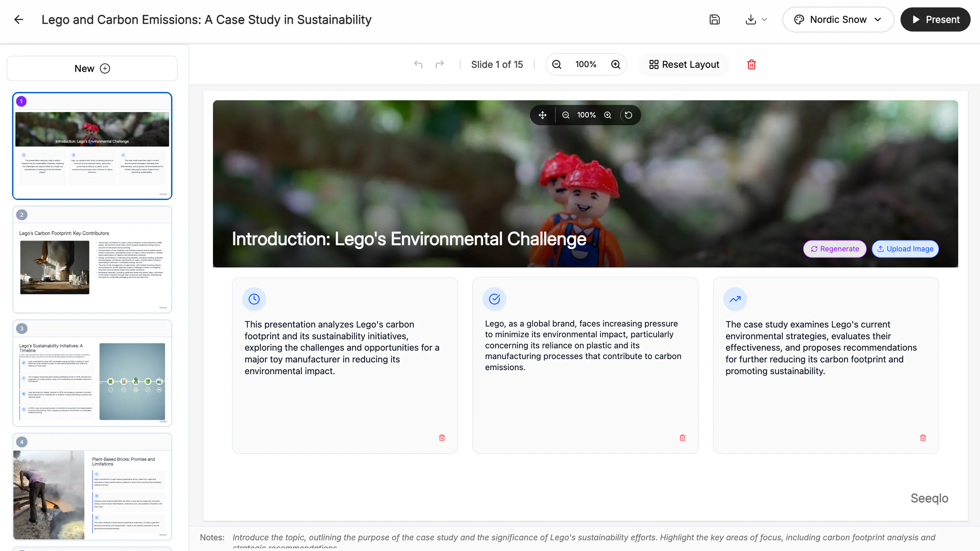Zoom out the slide canvas
The width and height of the screenshot is (980, 551).
557,64
